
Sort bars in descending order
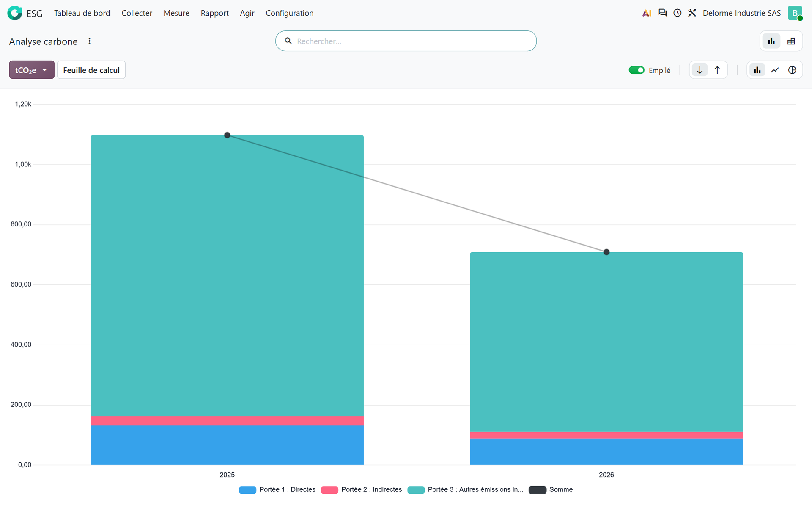(x=700, y=70)
